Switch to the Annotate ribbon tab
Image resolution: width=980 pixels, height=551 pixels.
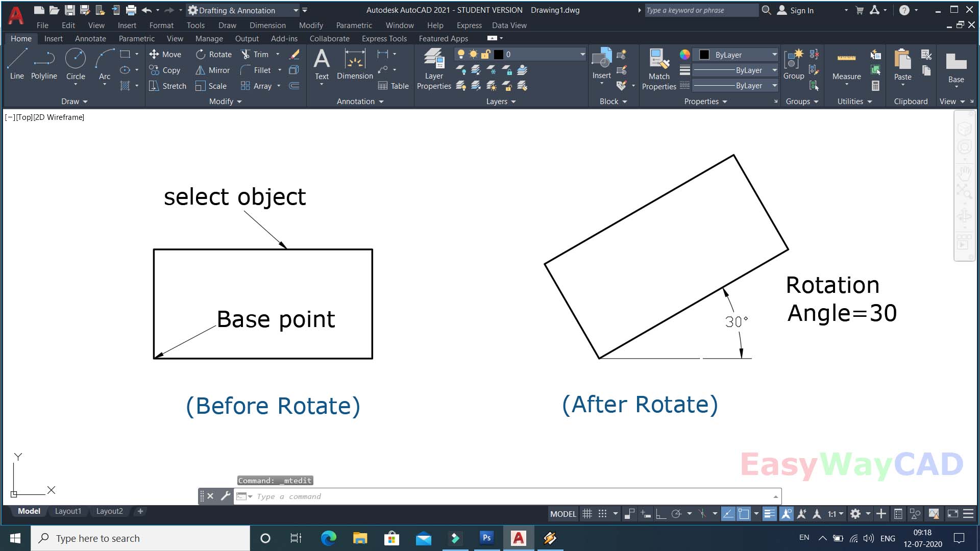[90, 38]
